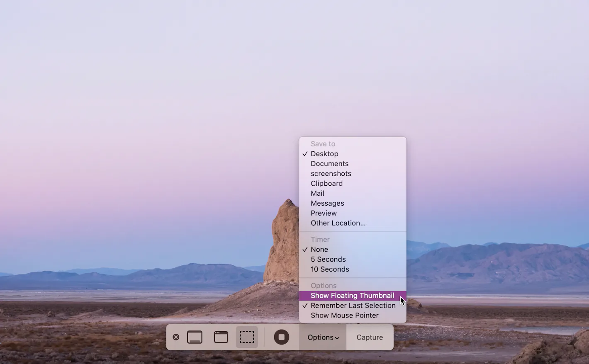Open captures in Preview
The height and width of the screenshot is (364, 589).
(353, 214)
